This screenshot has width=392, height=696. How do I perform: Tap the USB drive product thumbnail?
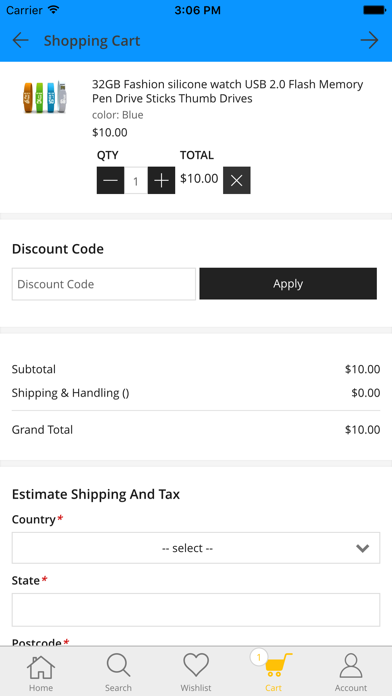pos(44,97)
